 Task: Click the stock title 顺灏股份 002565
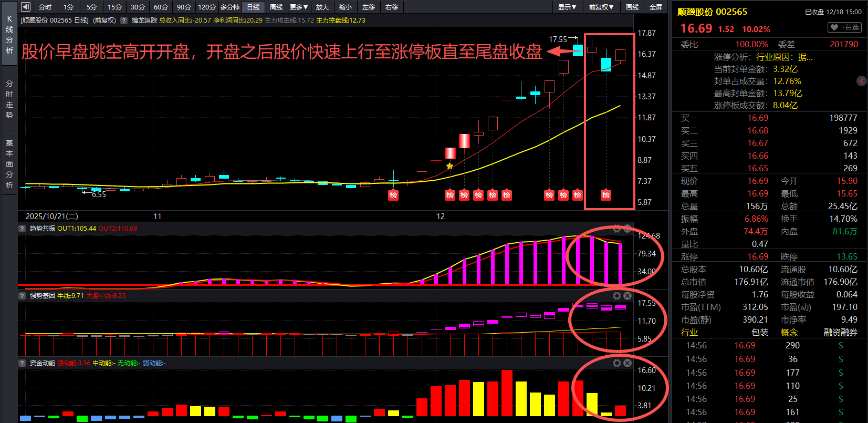713,12
